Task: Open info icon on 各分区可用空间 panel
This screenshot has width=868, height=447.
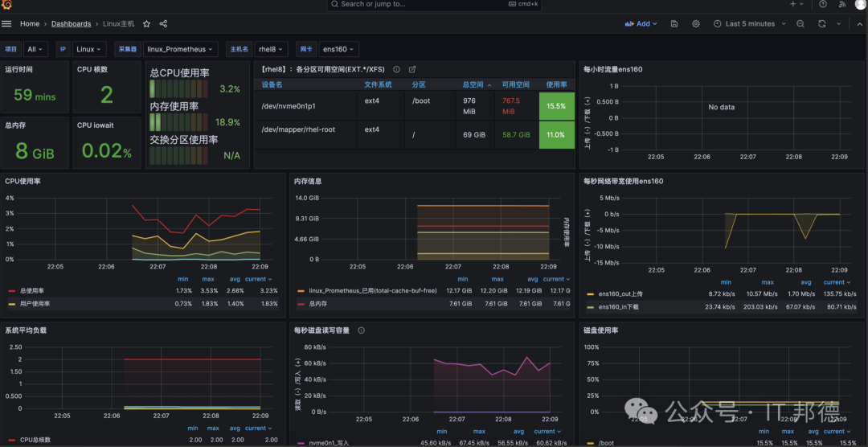Action: pyautogui.click(x=396, y=69)
